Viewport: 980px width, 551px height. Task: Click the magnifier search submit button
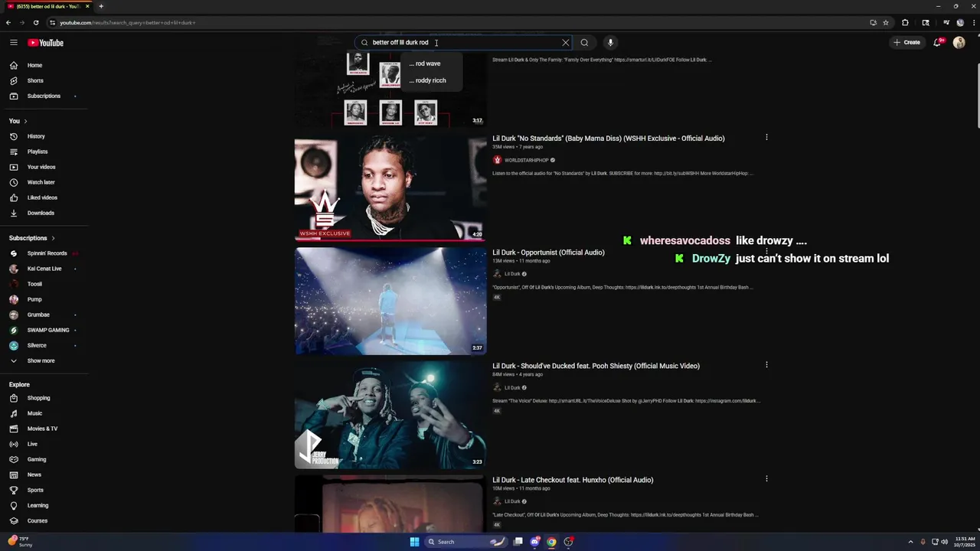[584, 43]
